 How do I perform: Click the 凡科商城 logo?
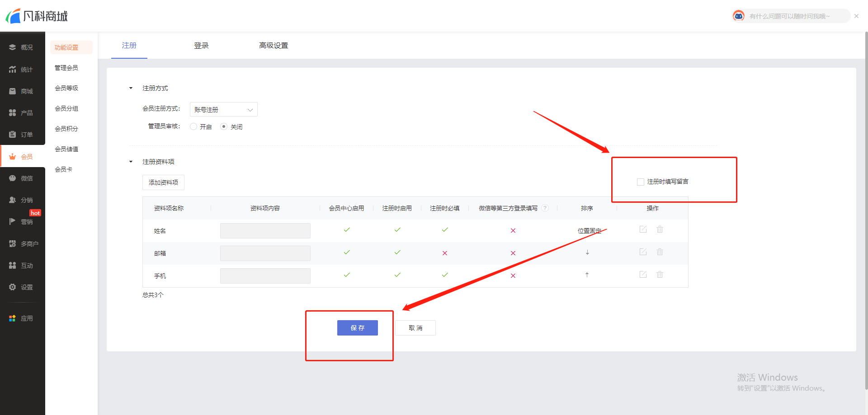37,16
